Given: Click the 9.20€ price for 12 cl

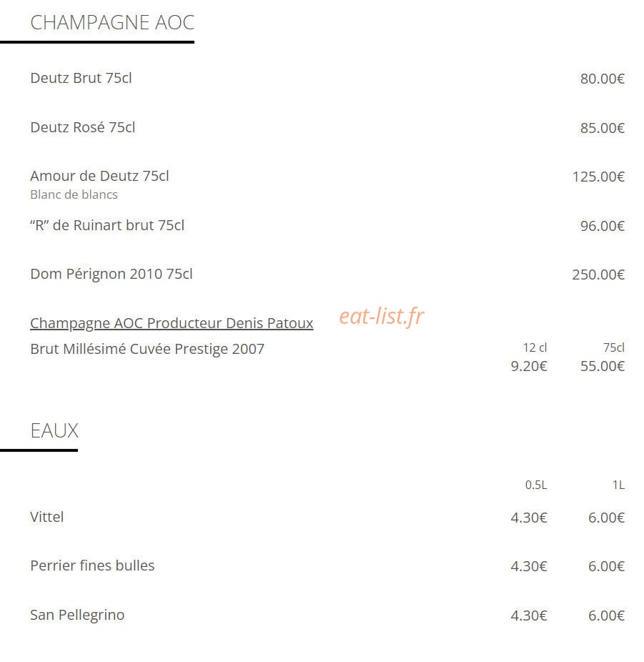Looking at the screenshot, I should point(529,367).
